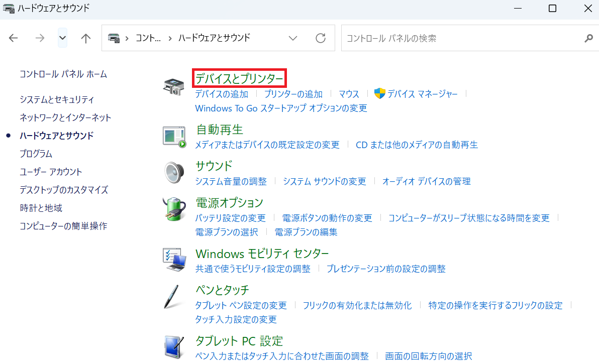Click タッチ入力設定の変更 link
This screenshot has height=364, width=599.
coord(236,319)
